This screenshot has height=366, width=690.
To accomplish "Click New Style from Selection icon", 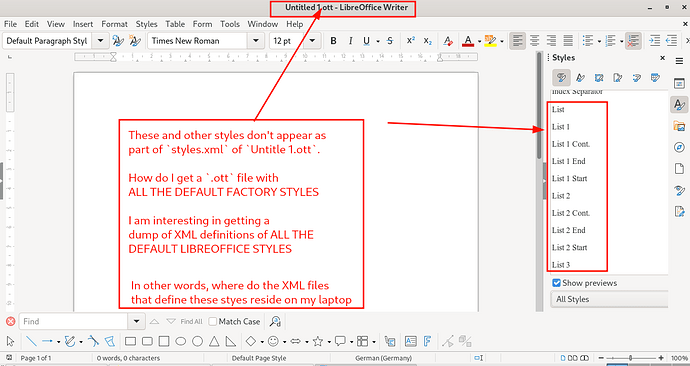I will tap(135, 41).
